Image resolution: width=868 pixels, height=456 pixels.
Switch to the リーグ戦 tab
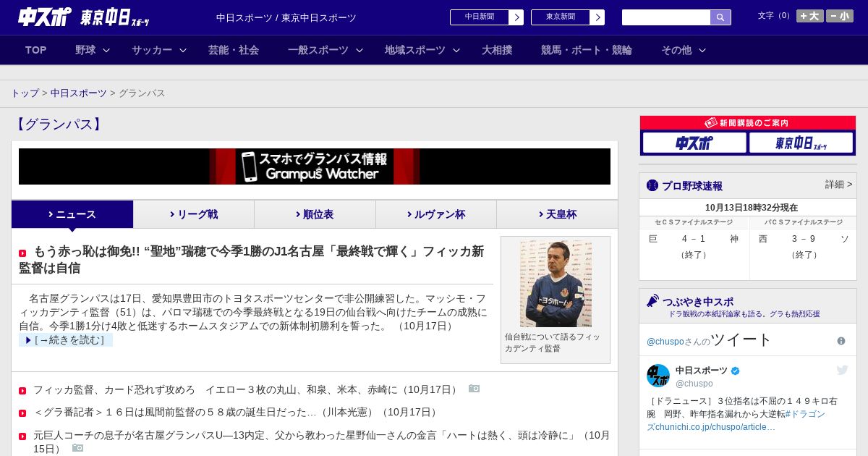click(x=194, y=214)
